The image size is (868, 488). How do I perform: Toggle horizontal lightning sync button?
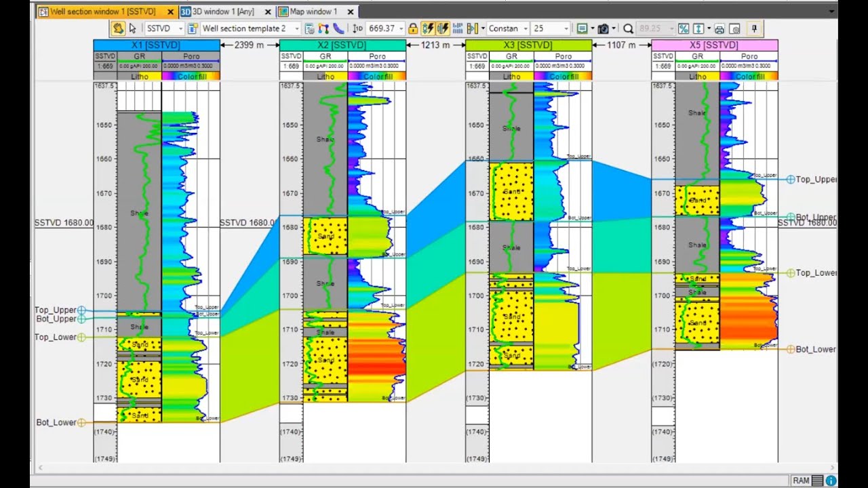pyautogui.click(x=443, y=28)
